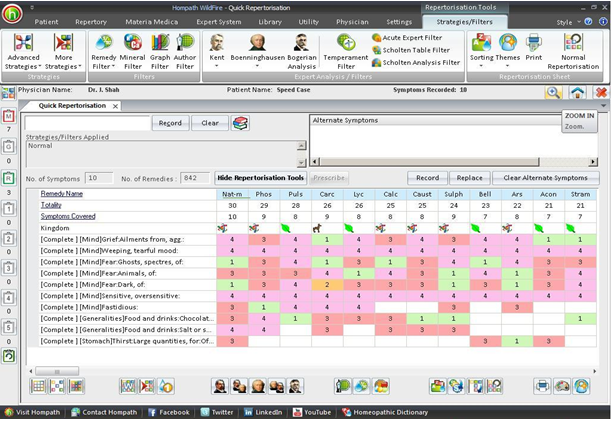
Task: Open clipboard 3 in the sidebar
Action: pos(9,268)
